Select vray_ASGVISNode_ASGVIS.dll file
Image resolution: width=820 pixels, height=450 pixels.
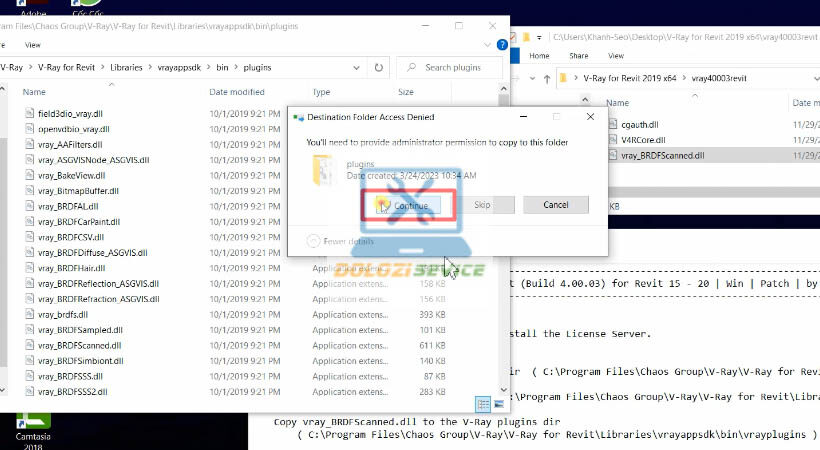click(x=94, y=160)
